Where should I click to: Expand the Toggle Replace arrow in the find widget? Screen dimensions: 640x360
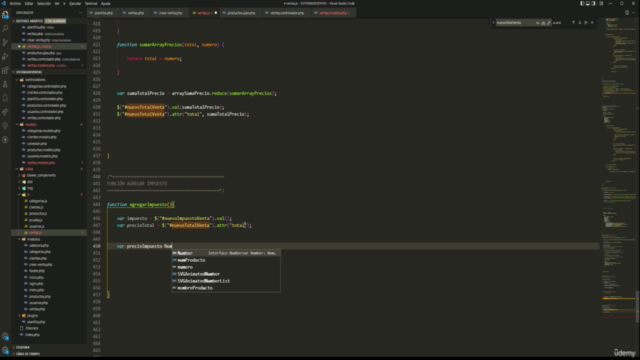493,23
